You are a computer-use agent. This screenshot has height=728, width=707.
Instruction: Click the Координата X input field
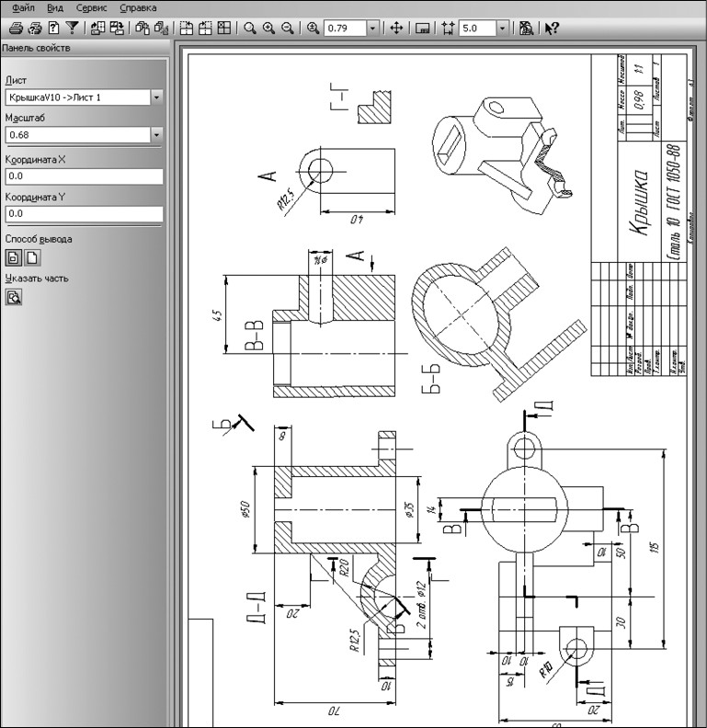tap(83, 176)
